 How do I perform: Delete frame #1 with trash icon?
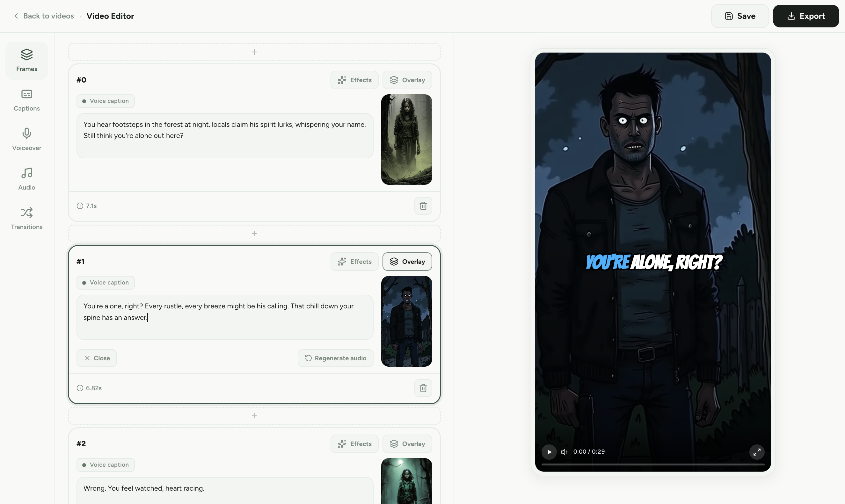[x=423, y=388]
